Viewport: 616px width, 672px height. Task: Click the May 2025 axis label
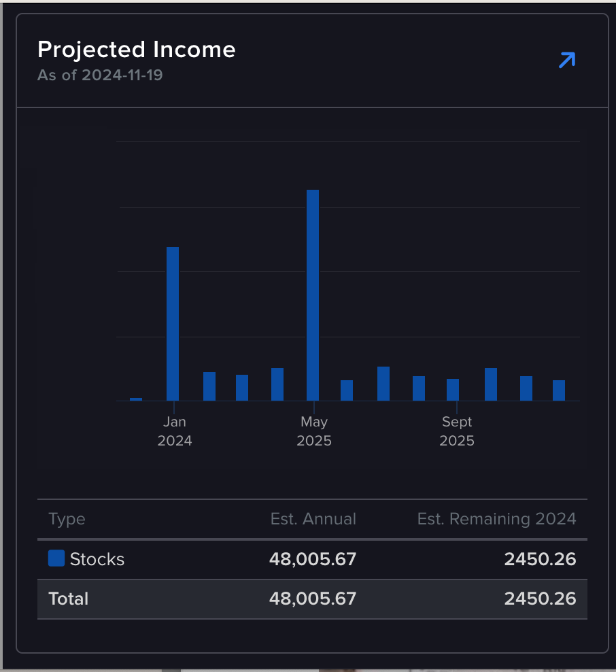click(x=314, y=431)
